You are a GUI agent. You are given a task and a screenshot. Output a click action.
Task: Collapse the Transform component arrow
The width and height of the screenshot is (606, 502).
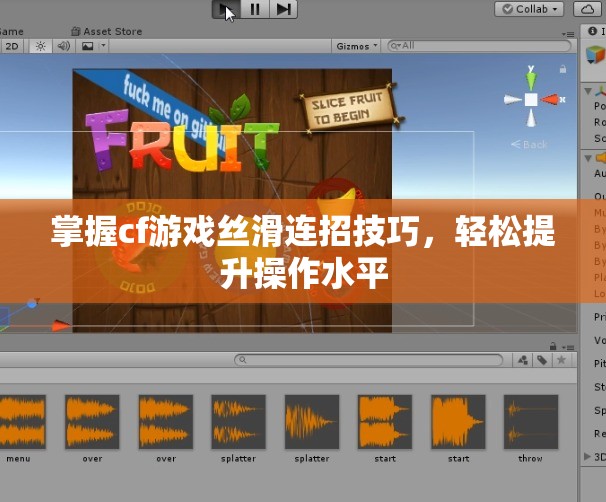(x=588, y=91)
